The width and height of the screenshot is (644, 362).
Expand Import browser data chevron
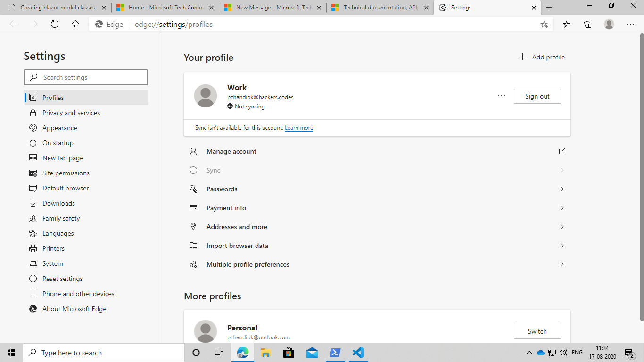[x=562, y=246]
